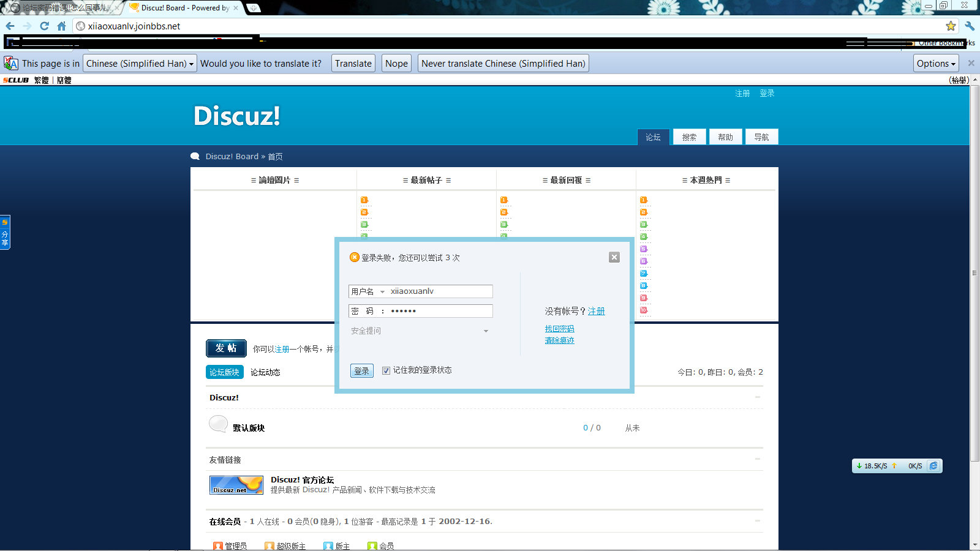Bookmark this page with the star icon
Screen dimensions: 980x551
click(x=951, y=26)
